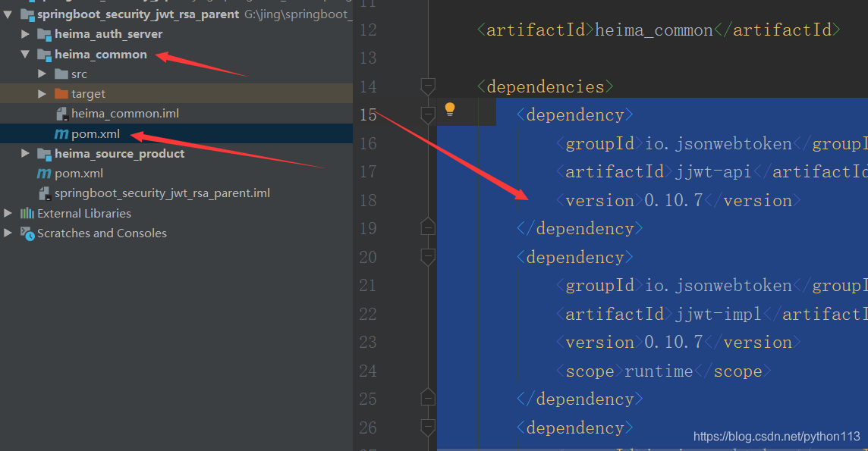This screenshot has width=868, height=451.
Task: Click heima_source_product module folder icon
Action: pyautogui.click(x=44, y=154)
